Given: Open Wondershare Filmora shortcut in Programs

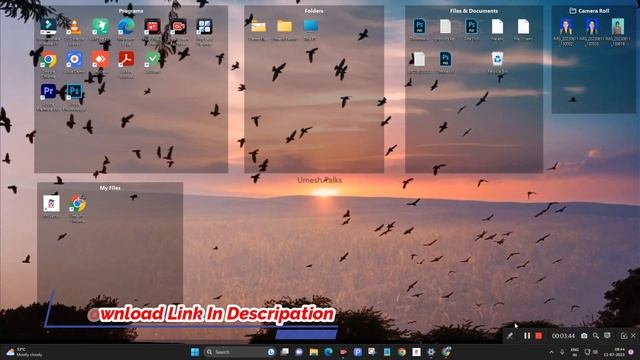Looking at the screenshot, I should pyautogui.click(x=48, y=27).
